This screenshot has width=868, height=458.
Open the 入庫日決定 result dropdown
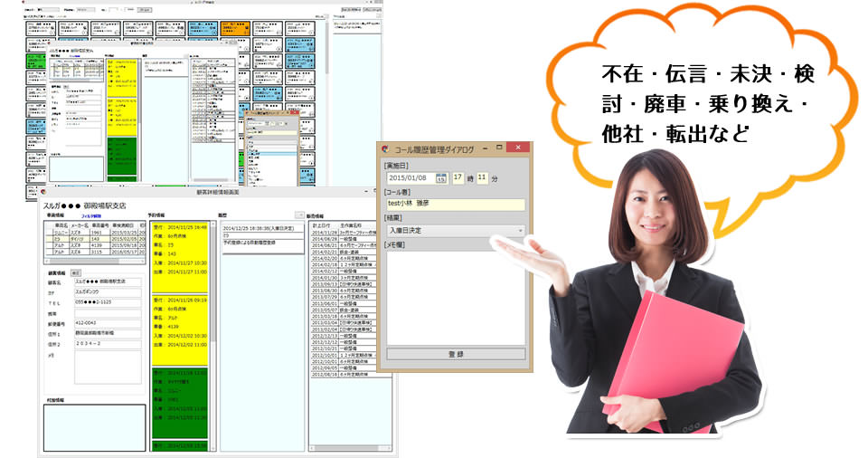(456, 230)
